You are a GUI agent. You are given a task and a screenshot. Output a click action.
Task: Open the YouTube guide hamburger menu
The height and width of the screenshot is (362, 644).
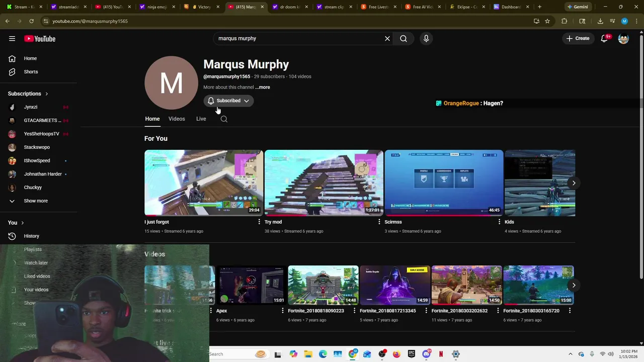pos(12,39)
